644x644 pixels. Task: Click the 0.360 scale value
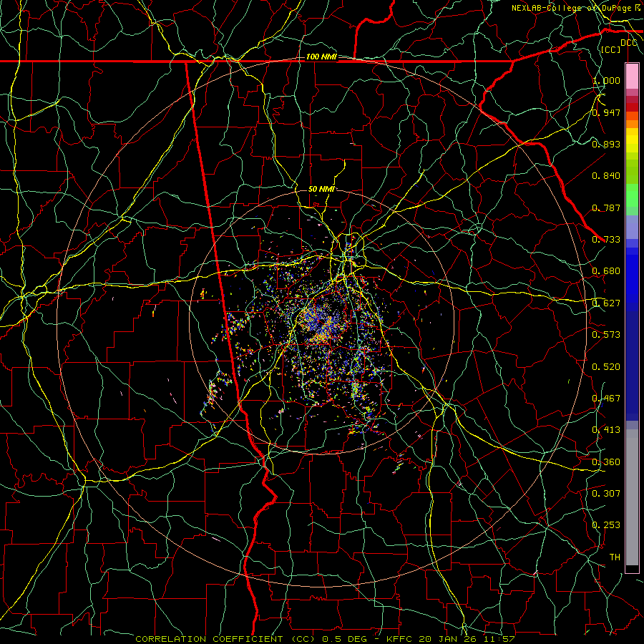606,462
